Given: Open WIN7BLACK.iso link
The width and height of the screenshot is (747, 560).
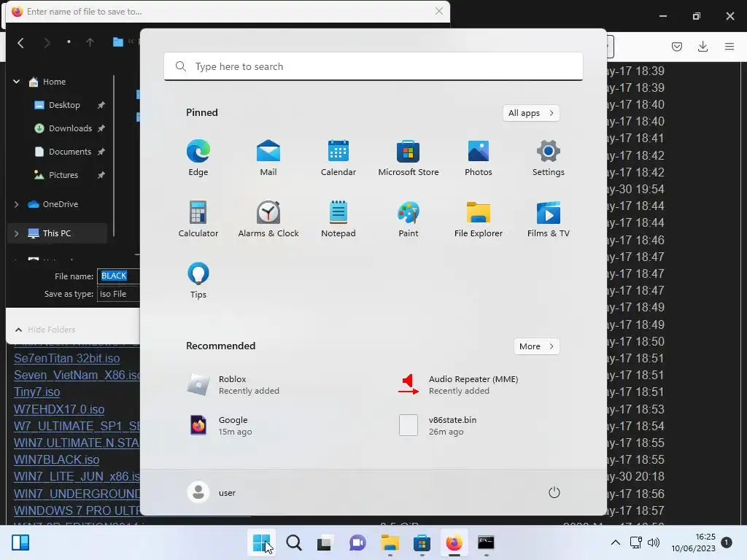Looking at the screenshot, I should 56,459.
